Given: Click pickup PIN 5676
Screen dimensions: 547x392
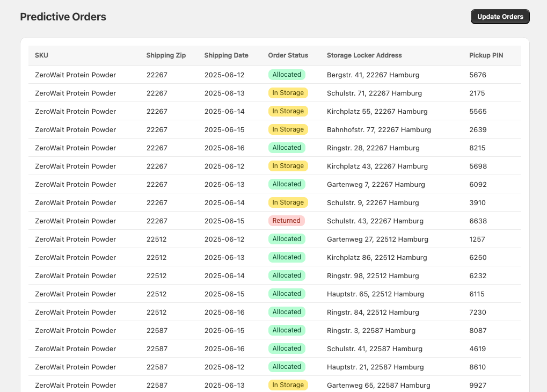Looking at the screenshot, I should 478,75.
